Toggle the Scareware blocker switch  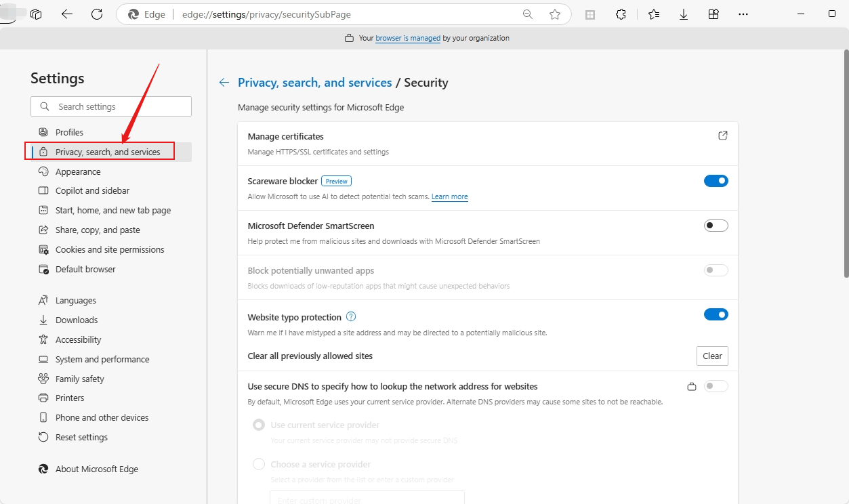pos(716,181)
